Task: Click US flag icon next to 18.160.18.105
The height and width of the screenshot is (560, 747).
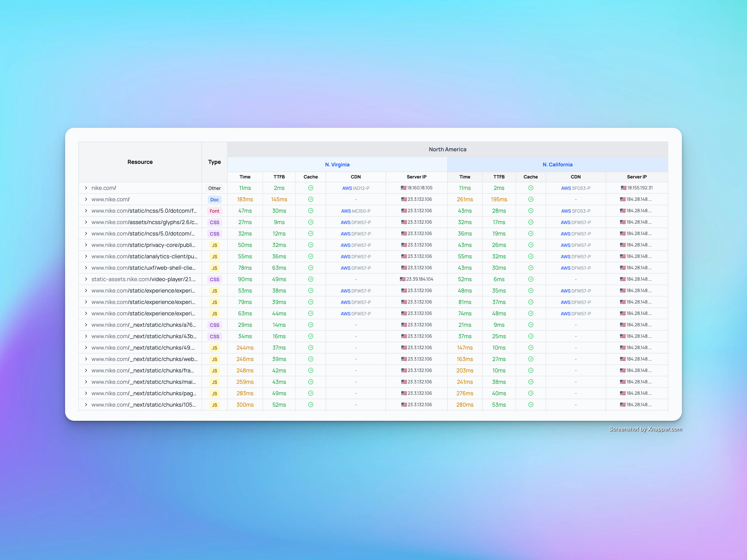Action: point(403,188)
